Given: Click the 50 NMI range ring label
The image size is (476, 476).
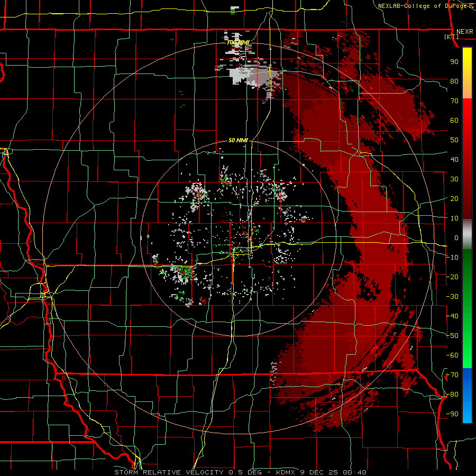Looking at the screenshot, I should tap(239, 140).
